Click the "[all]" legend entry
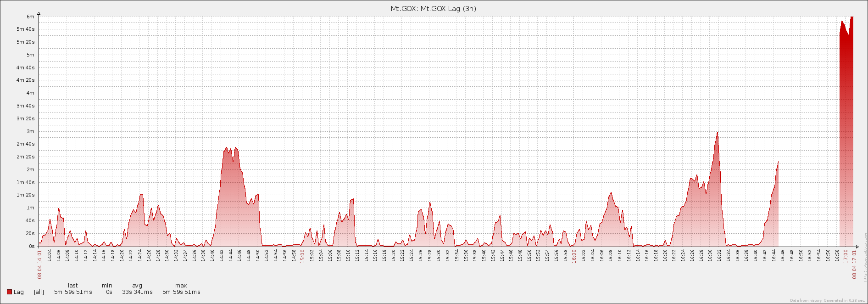Viewport: 868px width, 304px height. pyautogui.click(x=39, y=292)
